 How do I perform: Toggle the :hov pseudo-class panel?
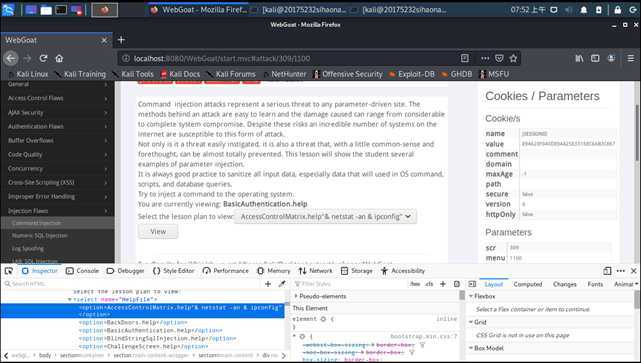(415, 284)
